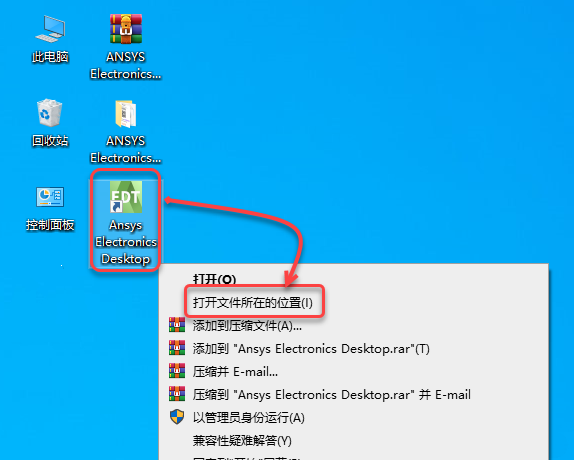Click WinRAR icon beside 压缩并 E-mail

[x=177, y=371]
